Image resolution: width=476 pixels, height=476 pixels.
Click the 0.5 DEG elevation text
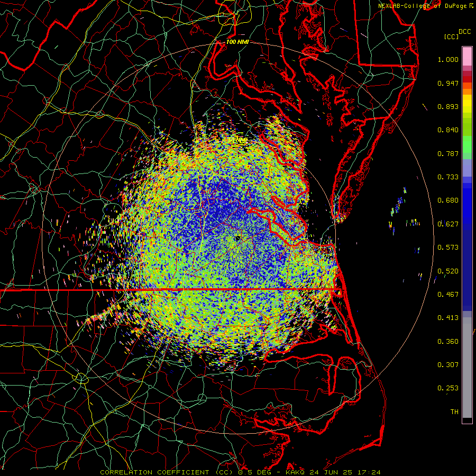pos(254,472)
